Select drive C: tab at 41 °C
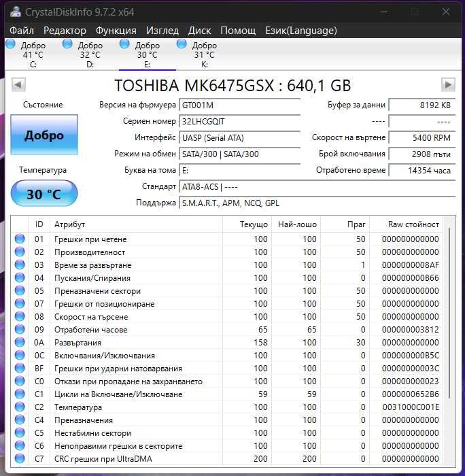Viewport: 465px width, 476px height. coord(33,54)
